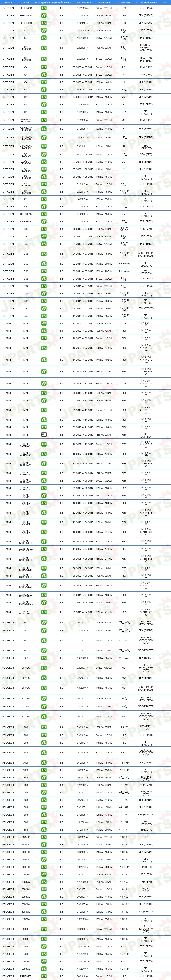Screen dimensions: 171x980
Task: Click petrol icon in DS4 120kW/163KM row
Action: [x=44, y=308]
